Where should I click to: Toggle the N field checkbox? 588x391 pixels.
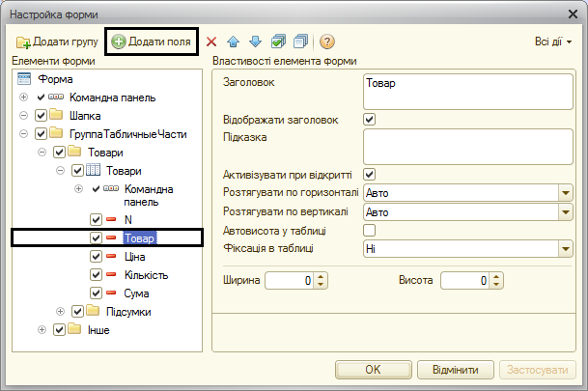(96, 220)
